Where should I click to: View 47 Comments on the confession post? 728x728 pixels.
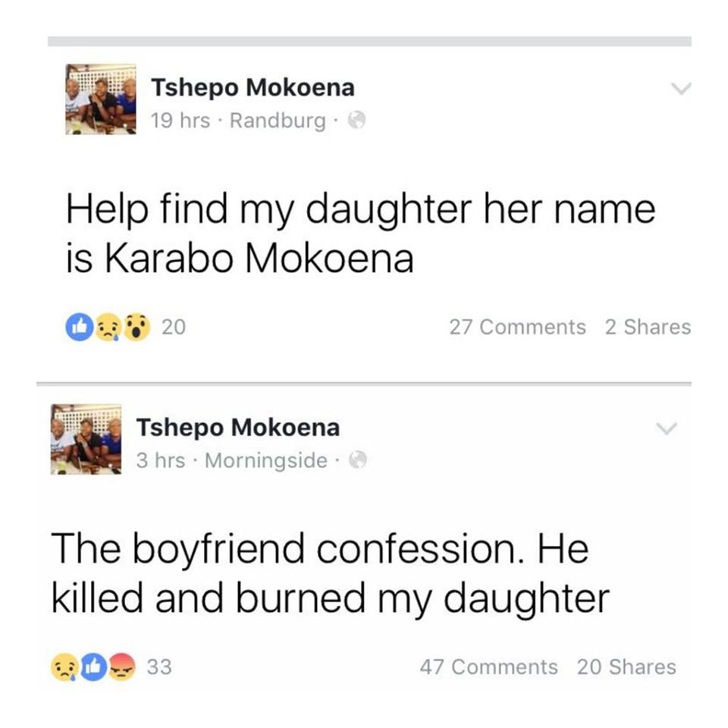coord(491,667)
